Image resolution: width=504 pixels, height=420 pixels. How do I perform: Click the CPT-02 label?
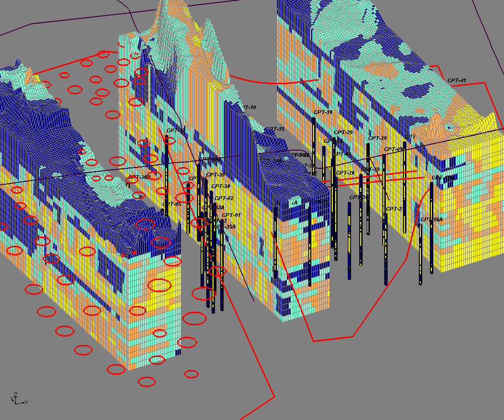[x=224, y=198]
